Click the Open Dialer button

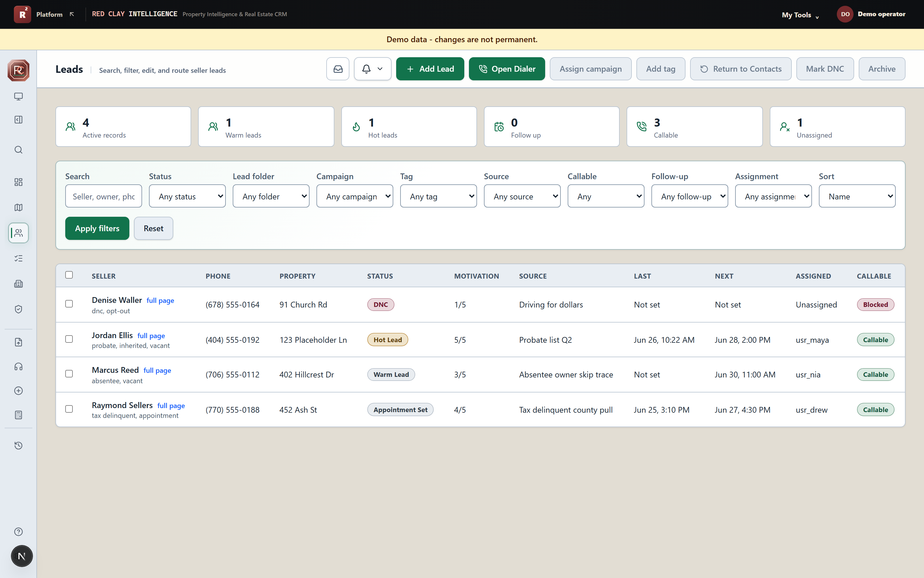tap(507, 69)
